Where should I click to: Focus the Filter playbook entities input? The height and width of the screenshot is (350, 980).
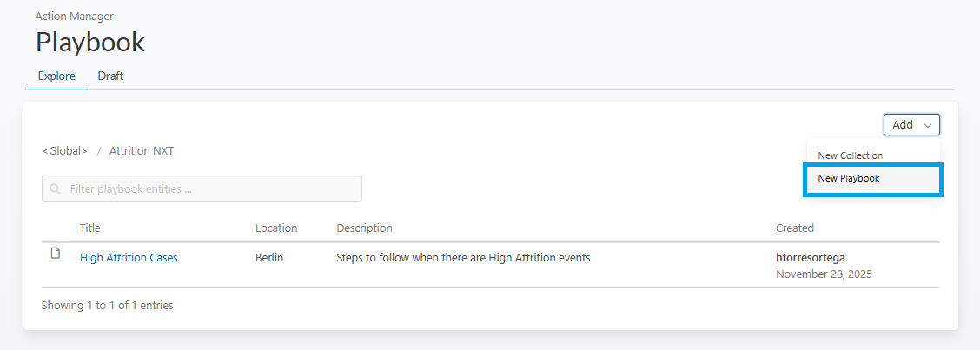(x=209, y=188)
